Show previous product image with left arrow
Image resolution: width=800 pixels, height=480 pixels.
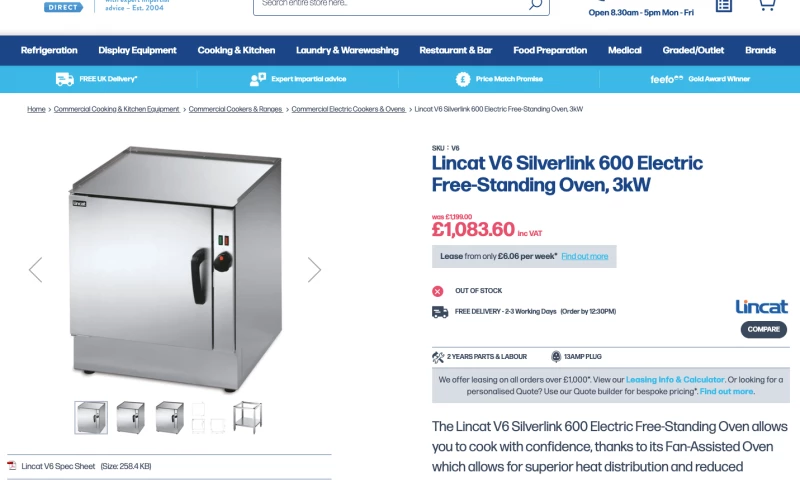[35, 270]
